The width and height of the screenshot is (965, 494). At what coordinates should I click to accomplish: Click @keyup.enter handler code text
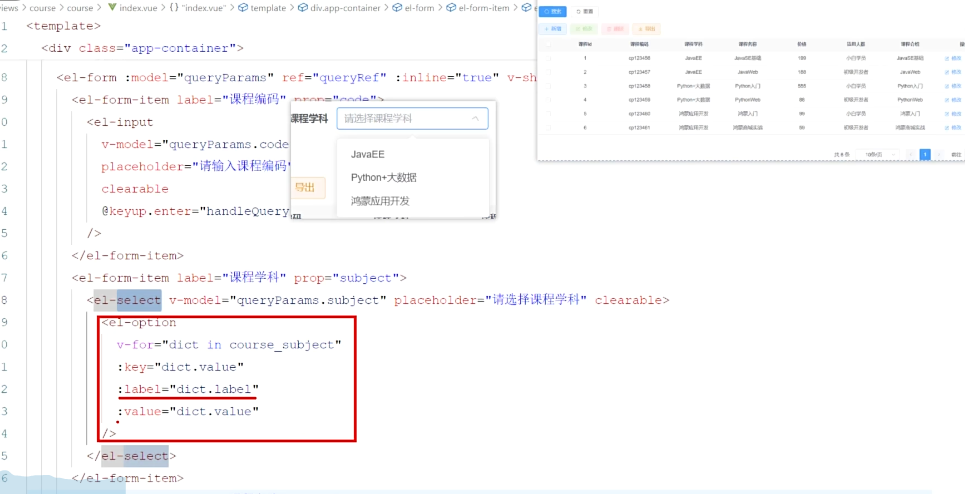coord(195,211)
